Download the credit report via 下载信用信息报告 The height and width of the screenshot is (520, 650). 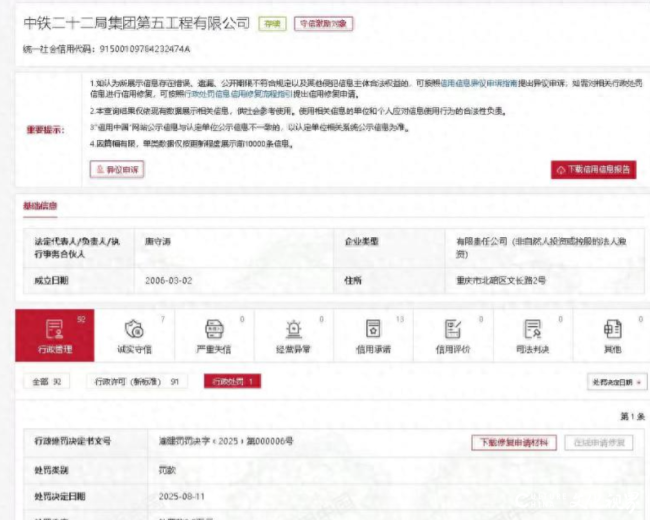pos(593,170)
